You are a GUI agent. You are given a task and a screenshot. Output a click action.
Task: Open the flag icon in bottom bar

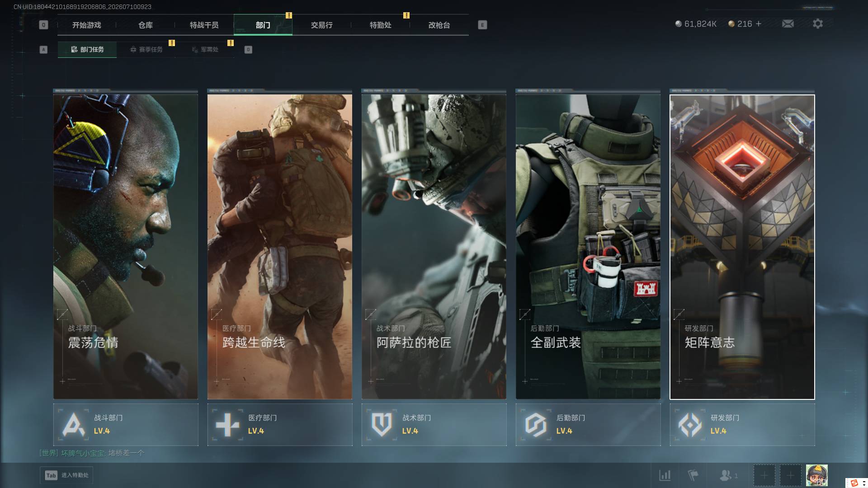(693, 475)
